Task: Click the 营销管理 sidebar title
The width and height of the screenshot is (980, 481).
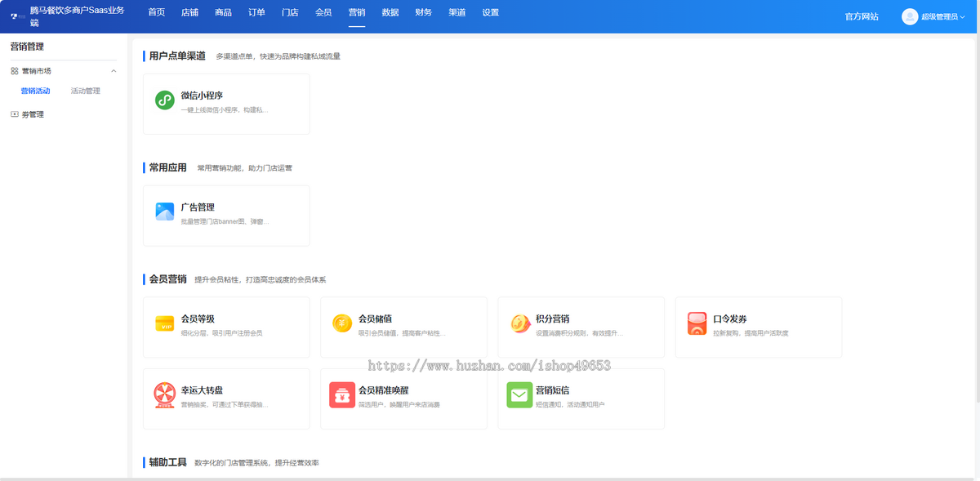Action: pyautogui.click(x=27, y=47)
